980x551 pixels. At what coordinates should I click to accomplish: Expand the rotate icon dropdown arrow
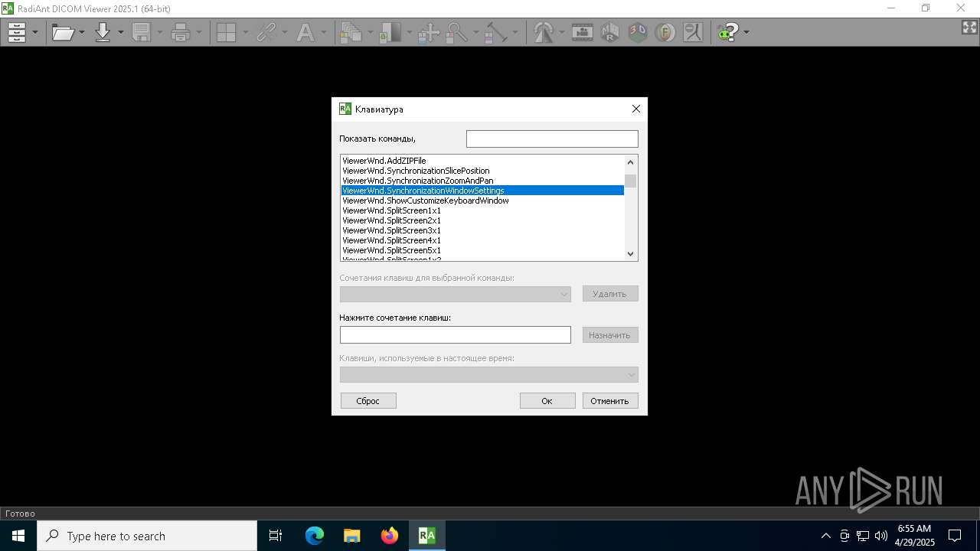click(x=561, y=32)
